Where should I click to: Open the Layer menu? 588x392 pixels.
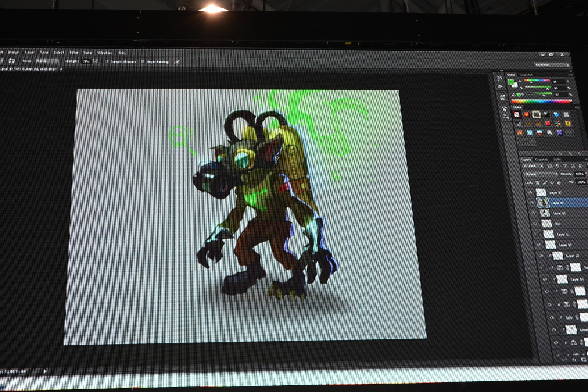[x=29, y=52]
